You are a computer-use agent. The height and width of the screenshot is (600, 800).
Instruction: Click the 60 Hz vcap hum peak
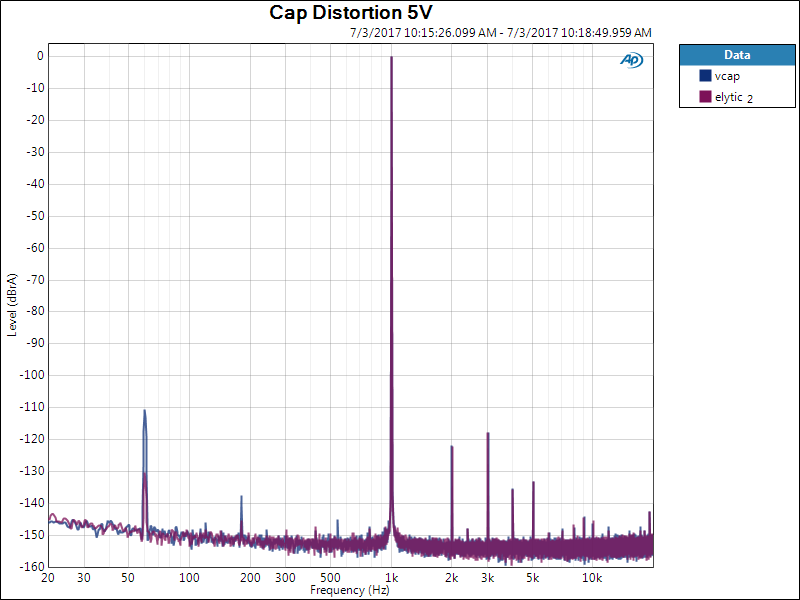coord(144,411)
